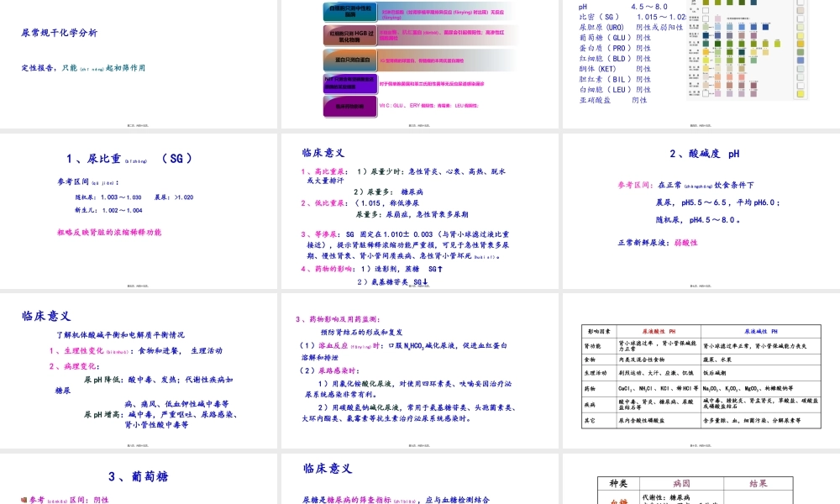Open the purple NIT nitrite test box
840x504 pixels.
click(350, 83)
